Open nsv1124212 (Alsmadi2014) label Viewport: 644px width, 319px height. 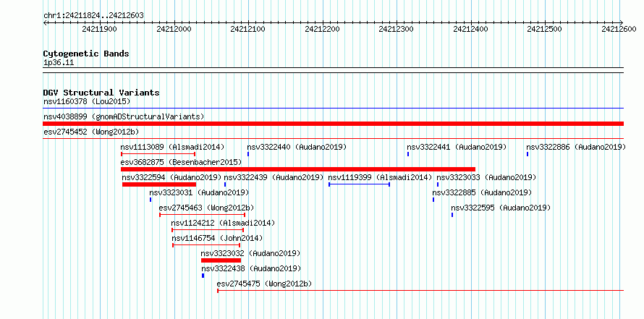coord(223,223)
